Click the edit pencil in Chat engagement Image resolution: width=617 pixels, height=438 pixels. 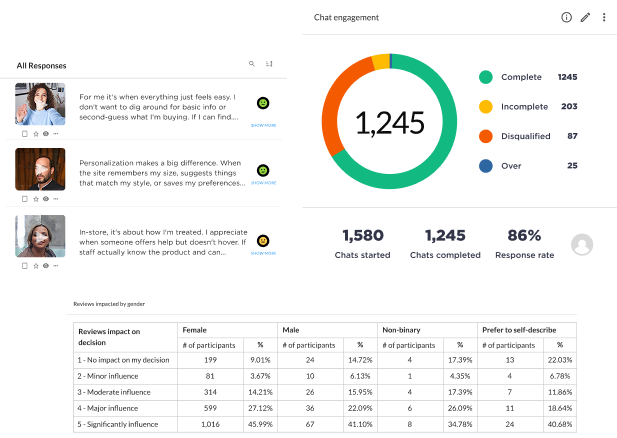pyautogui.click(x=585, y=17)
